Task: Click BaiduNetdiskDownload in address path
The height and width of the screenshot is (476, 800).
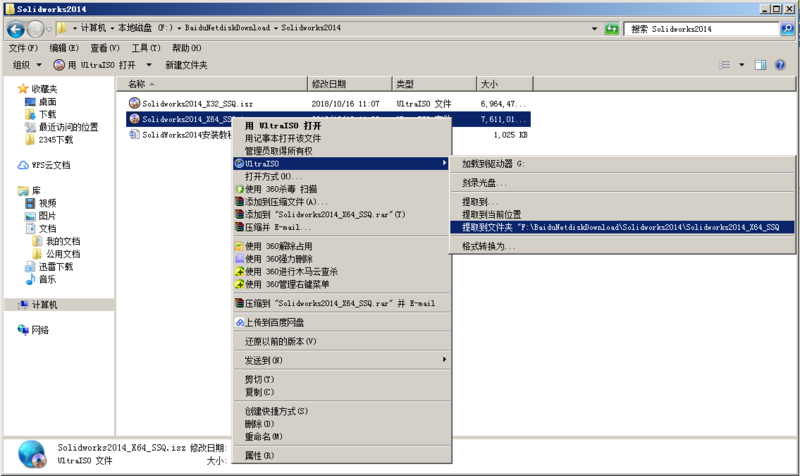Action: (x=228, y=28)
